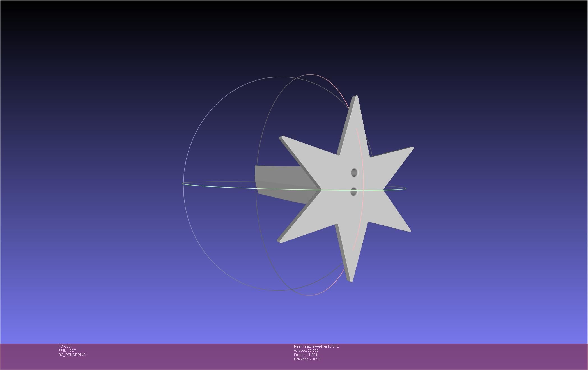Click the upper hole in the star

coord(354,172)
